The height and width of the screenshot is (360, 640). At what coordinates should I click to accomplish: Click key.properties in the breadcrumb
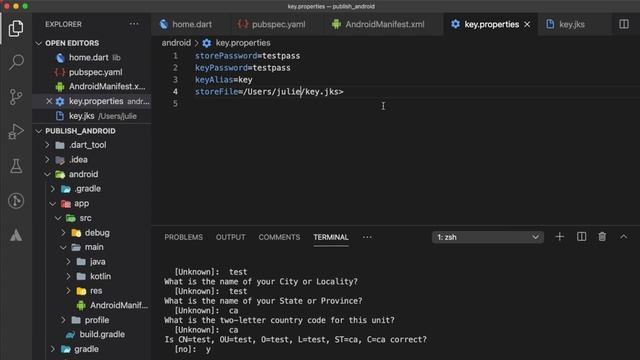click(x=243, y=43)
